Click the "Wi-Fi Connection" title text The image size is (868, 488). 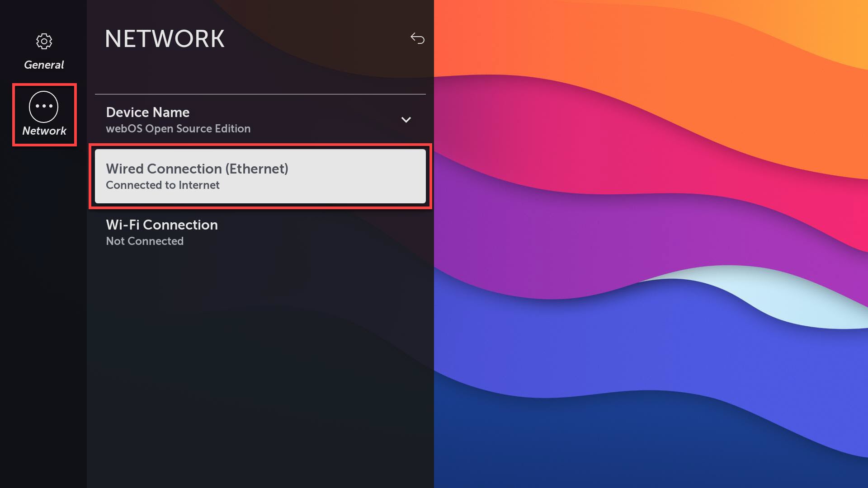[x=162, y=225]
